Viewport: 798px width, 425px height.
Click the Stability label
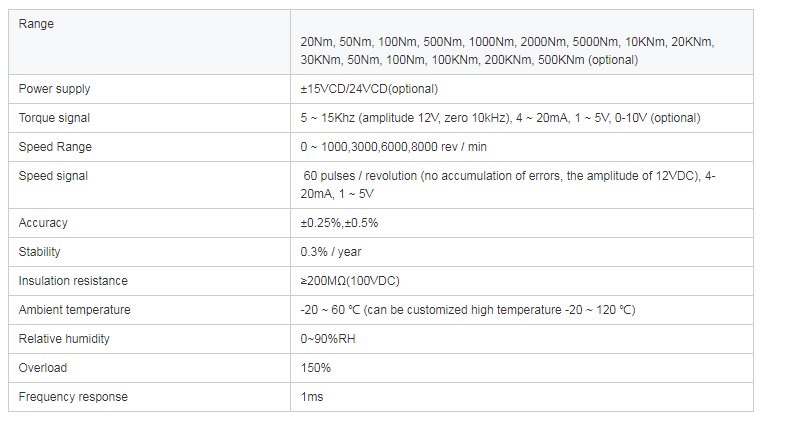[x=40, y=252]
